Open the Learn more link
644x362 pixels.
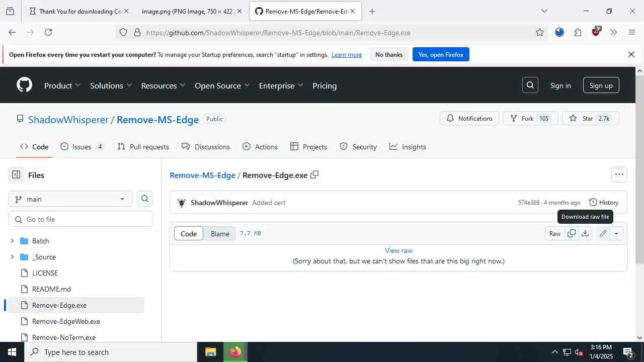347,55
